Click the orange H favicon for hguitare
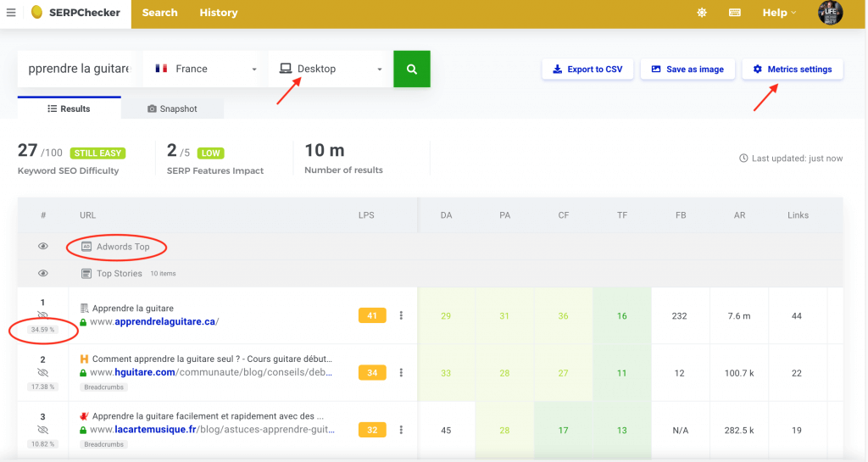868x462 pixels. (84, 359)
